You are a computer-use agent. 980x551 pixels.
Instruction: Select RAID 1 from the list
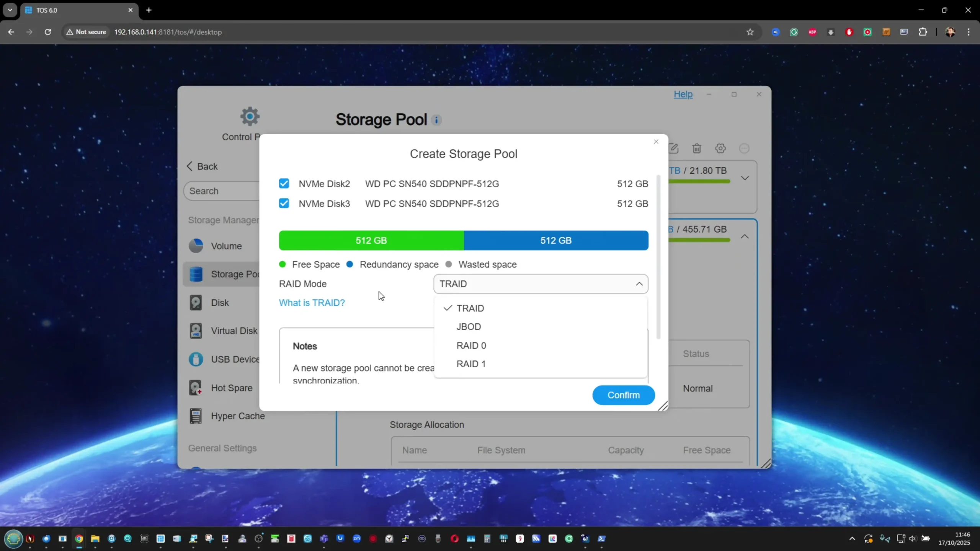pos(471,364)
